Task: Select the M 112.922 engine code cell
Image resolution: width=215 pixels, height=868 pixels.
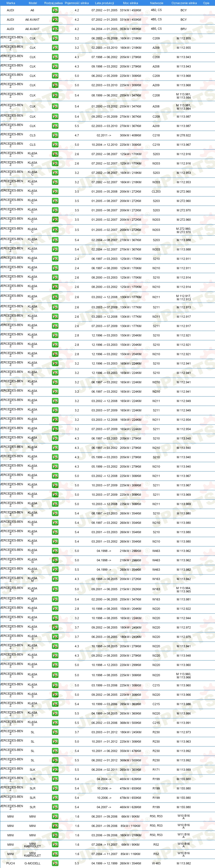Action: (x=184, y=609)
